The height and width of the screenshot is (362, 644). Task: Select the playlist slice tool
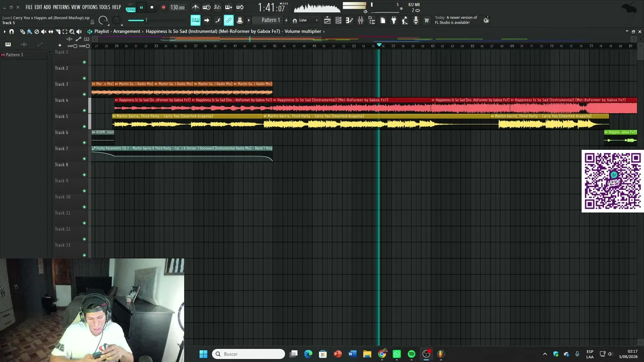point(57,32)
